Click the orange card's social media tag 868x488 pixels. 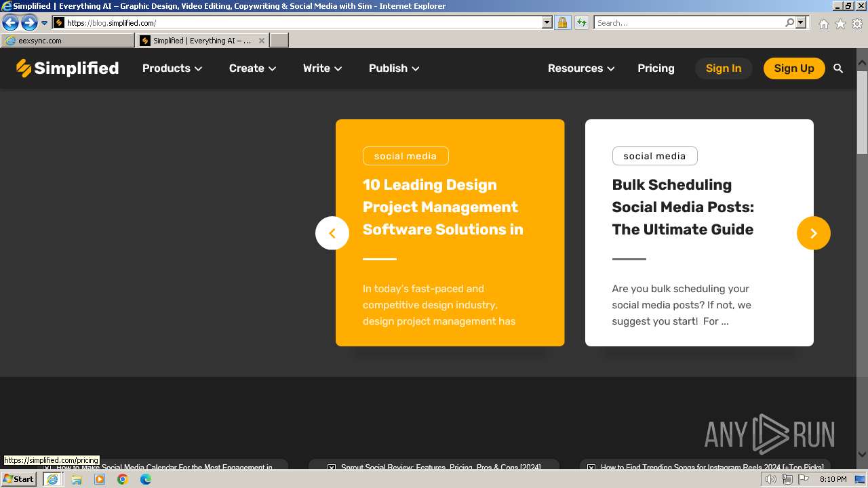(x=406, y=156)
